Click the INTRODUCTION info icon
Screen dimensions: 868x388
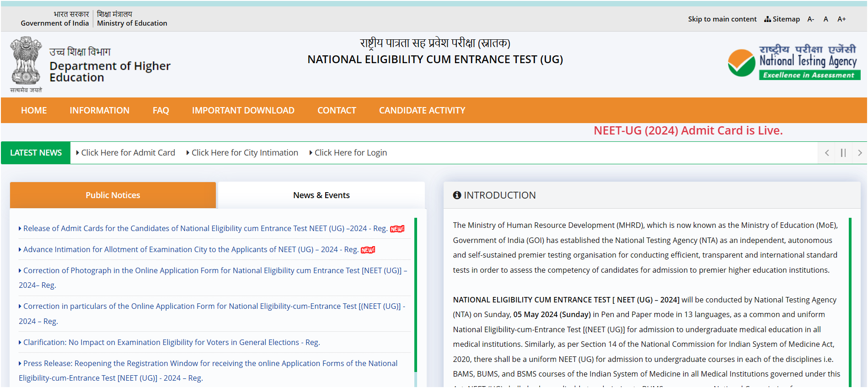click(x=457, y=195)
